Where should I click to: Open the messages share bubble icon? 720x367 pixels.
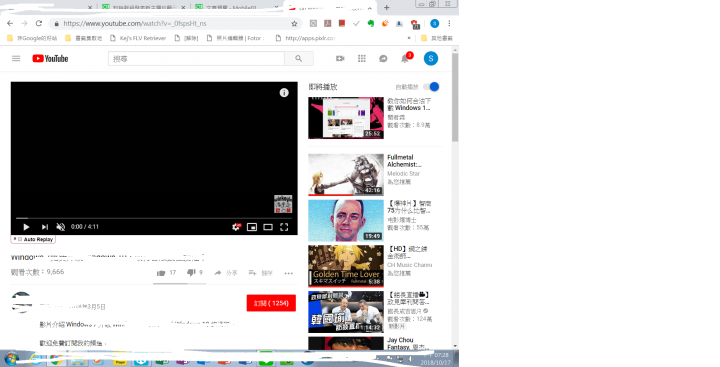coord(383,59)
